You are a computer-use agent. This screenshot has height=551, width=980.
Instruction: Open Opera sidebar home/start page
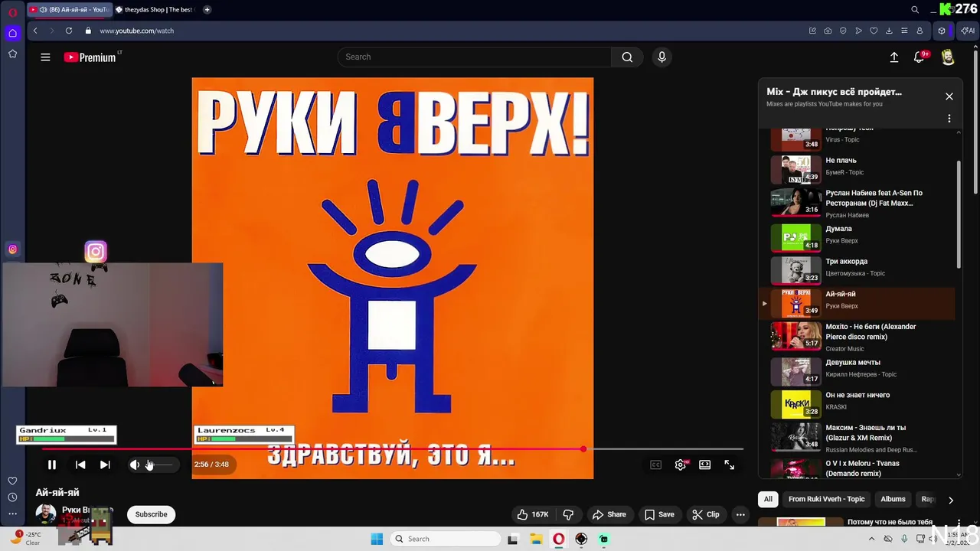[x=12, y=33]
